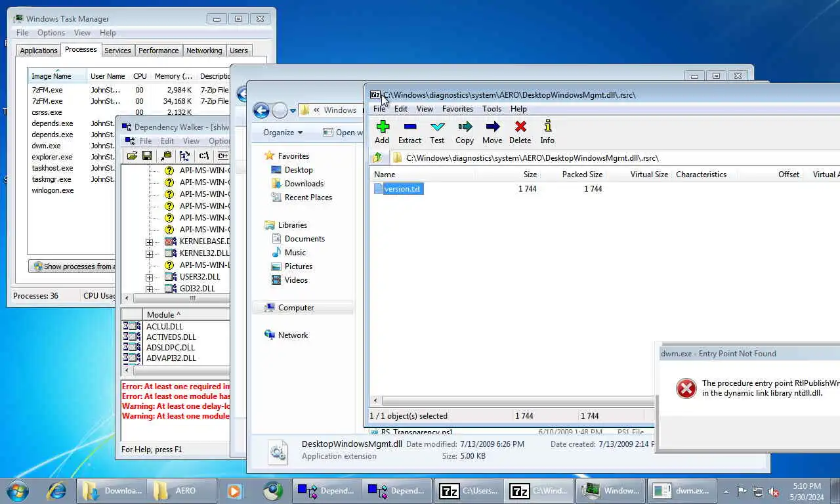The image size is (840, 504).
Task: Switch to Applications tab in Task Manager
Action: [x=39, y=51]
